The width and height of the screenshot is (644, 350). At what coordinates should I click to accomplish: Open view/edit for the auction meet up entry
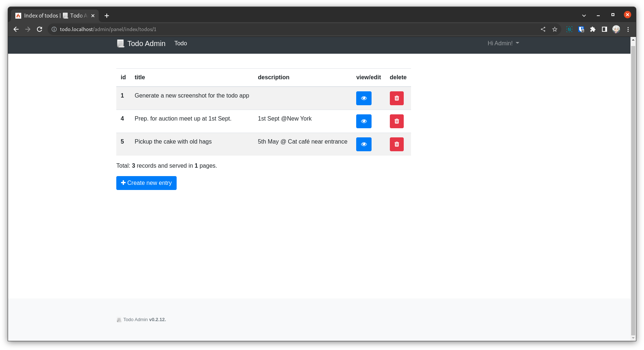pyautogui.click(x=364, y=121)
